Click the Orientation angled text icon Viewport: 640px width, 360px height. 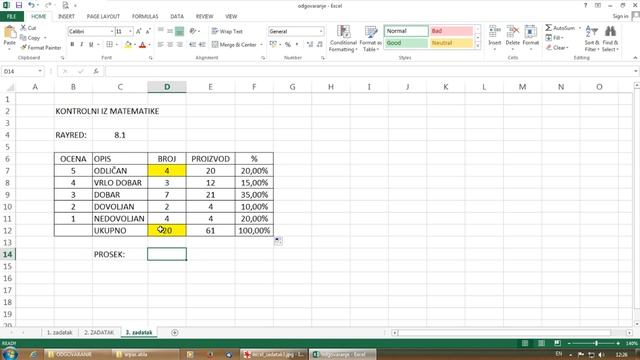pos(193,31)
